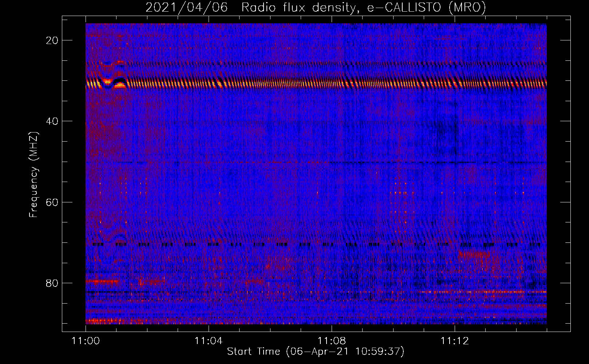Click the "Frequency (MHZ)" y-axis label
This screenshot has height=364, width=589.
click(33, 175)
